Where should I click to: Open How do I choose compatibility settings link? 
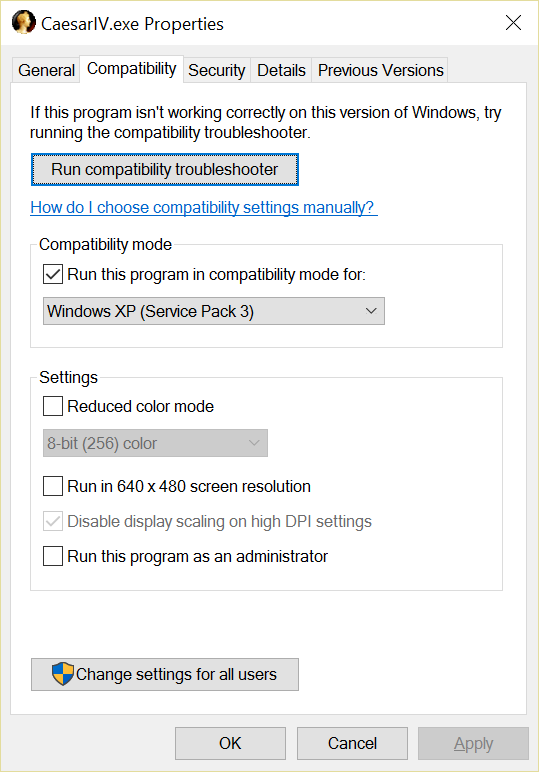204,207
